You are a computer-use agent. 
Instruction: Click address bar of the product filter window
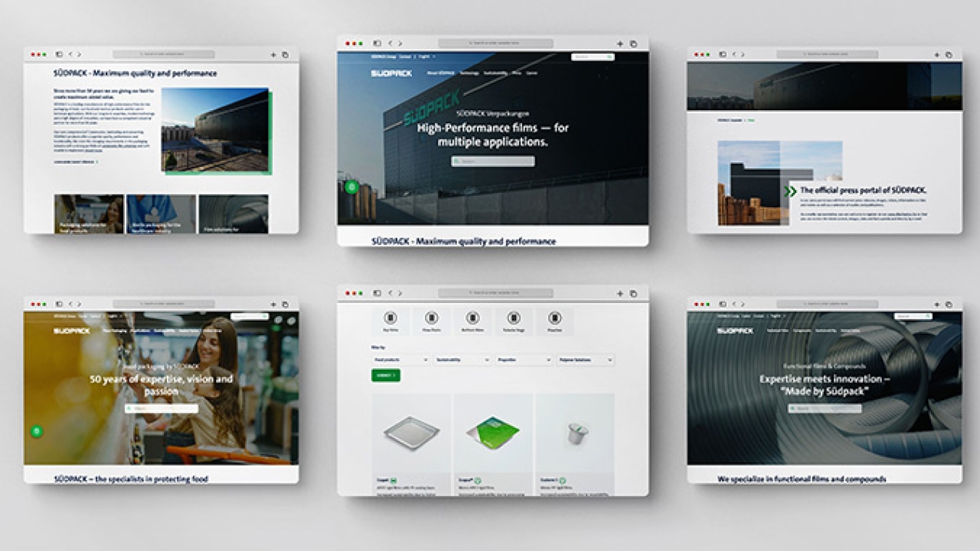coord(495,293)
